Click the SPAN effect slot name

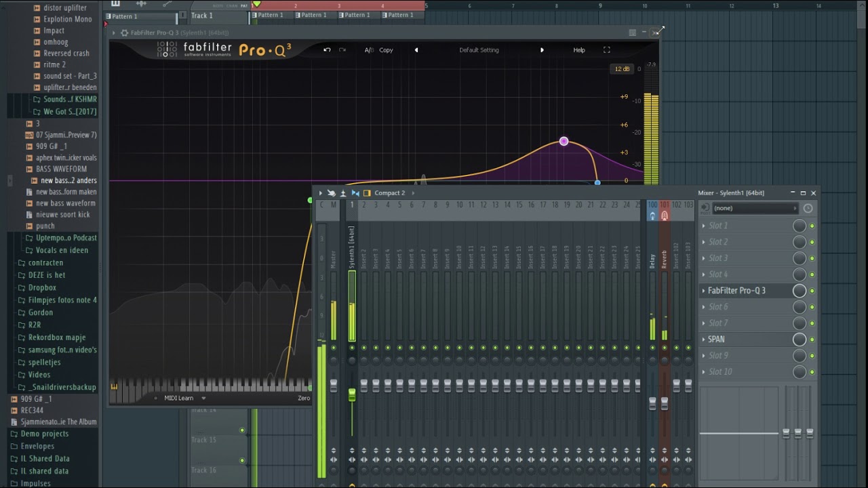coord(716,340)
